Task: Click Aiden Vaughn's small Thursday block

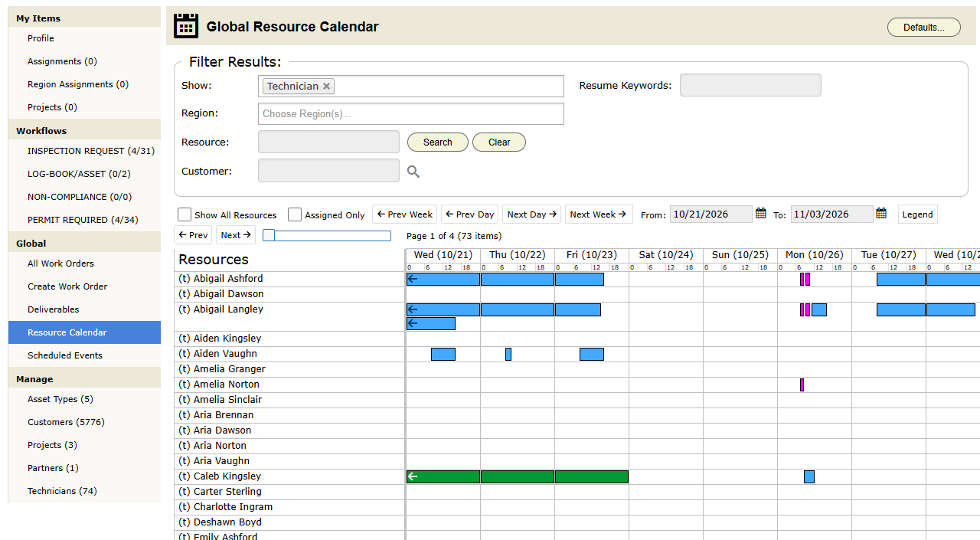Action: [508, 355]
